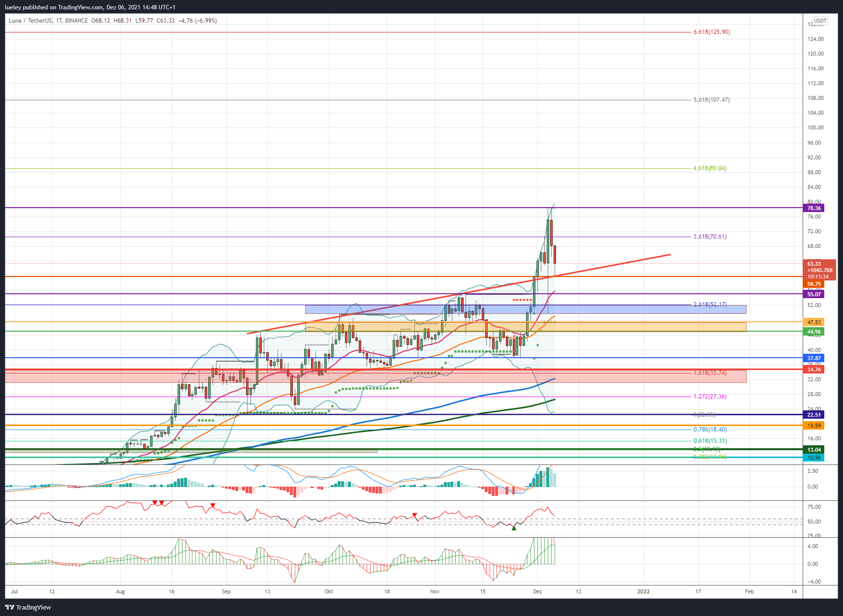Click the rising red trendline's right end

(x=669, y=255)
